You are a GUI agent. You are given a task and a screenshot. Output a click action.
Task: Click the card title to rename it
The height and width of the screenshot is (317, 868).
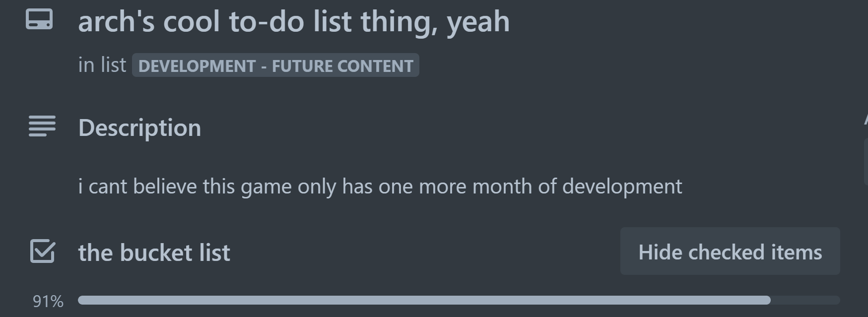[294, 21]
